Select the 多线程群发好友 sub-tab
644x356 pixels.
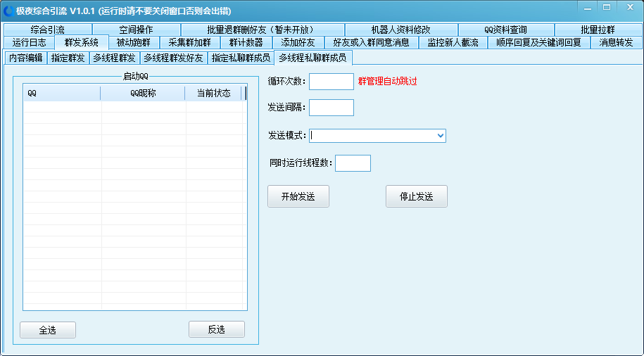click(x=173, y=58)
